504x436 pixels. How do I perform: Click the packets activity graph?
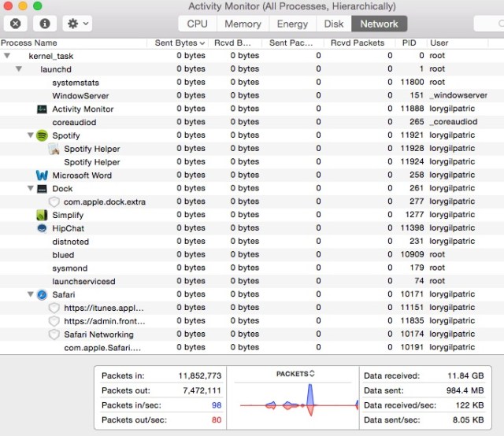pyautogui.click(x=298, y=401)
